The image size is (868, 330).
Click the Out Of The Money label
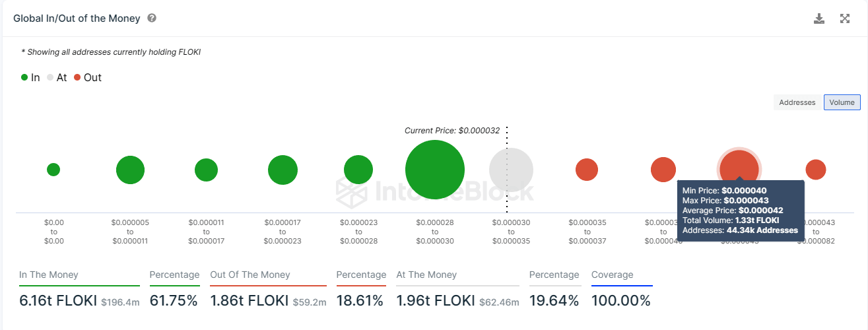point(250,275)
